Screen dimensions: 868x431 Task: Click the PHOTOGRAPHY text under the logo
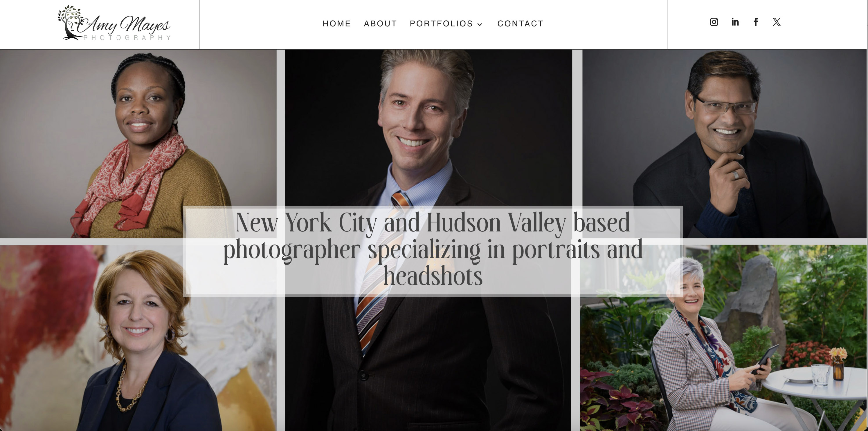[127, 37]
